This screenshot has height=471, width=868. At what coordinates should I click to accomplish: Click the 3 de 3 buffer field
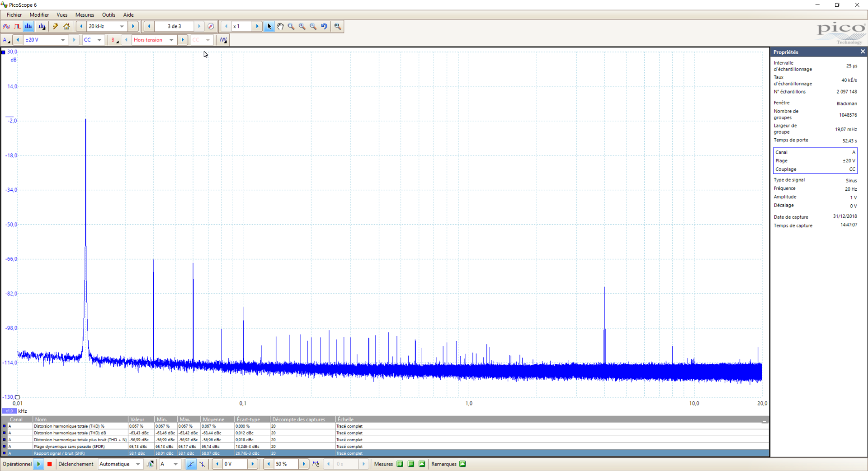point(174,26)
